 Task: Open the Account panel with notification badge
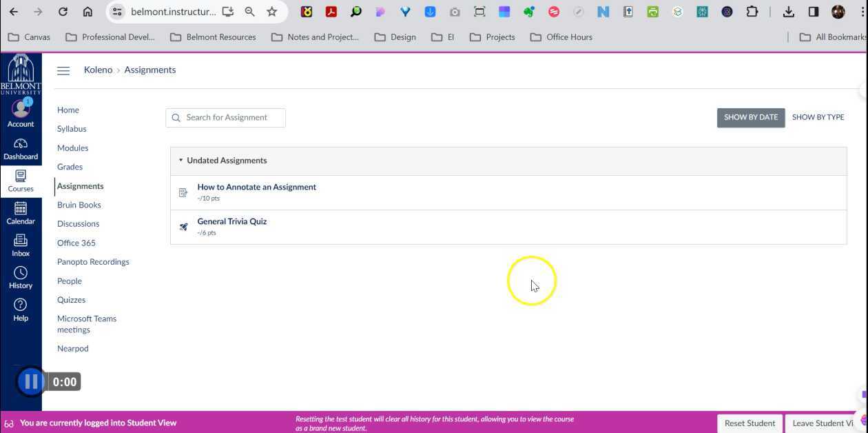click(x=21, y=114)
